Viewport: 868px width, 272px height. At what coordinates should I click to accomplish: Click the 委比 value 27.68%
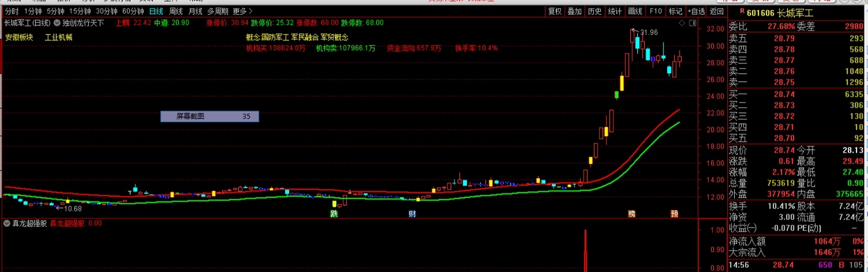[x=781, y=27]
